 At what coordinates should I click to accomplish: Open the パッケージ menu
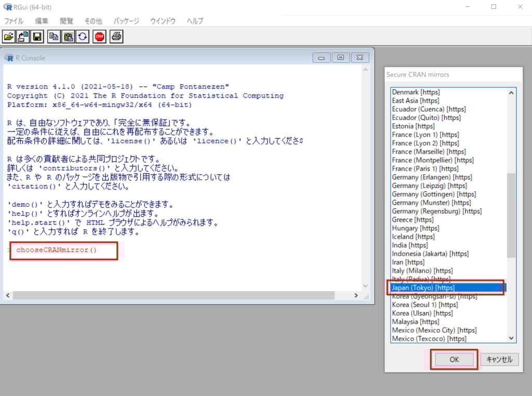tap(126, 21)
